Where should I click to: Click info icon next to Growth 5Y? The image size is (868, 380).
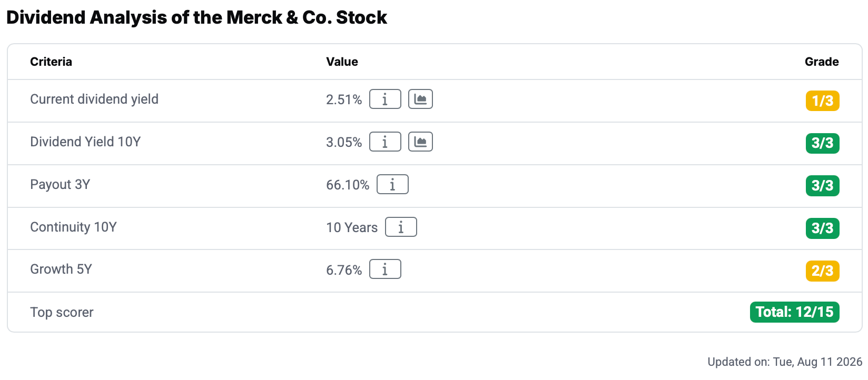[x=385, y=269]
